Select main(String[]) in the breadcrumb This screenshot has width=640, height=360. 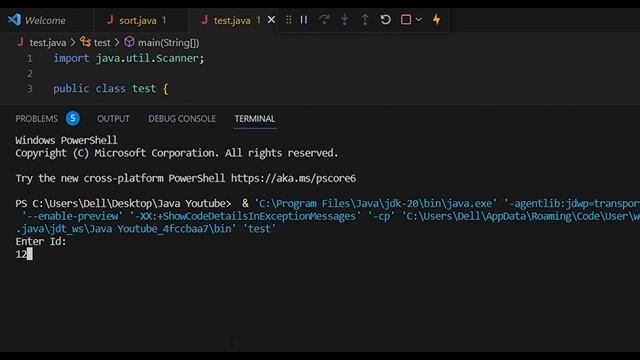pyautogui.click(x=169, y=42)
